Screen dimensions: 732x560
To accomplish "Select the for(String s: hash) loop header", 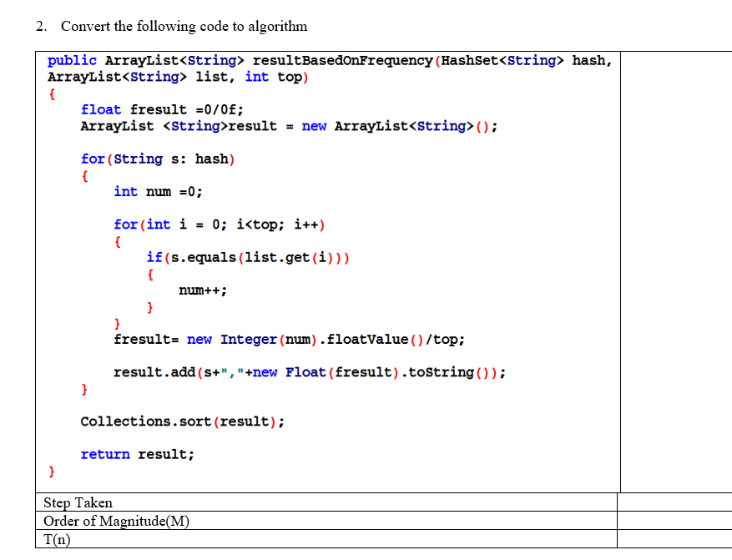I will [x=157, y=159].
